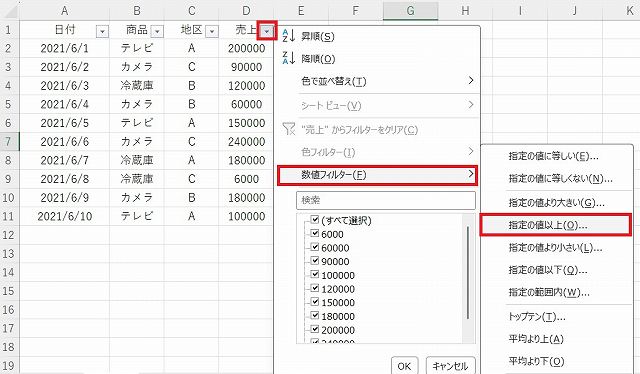
Task: Toggle the (すべて選択) checkbox
Action: (315, 220)
